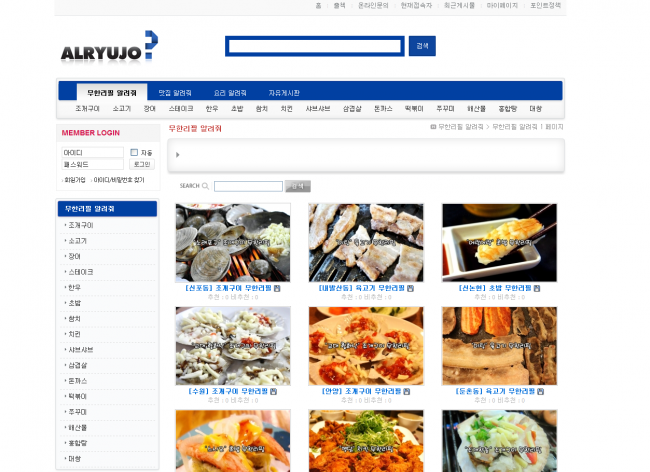Click the board SEARCH text field
The image size is (650, 472).
pyautogui.click(x=248, y=186)
